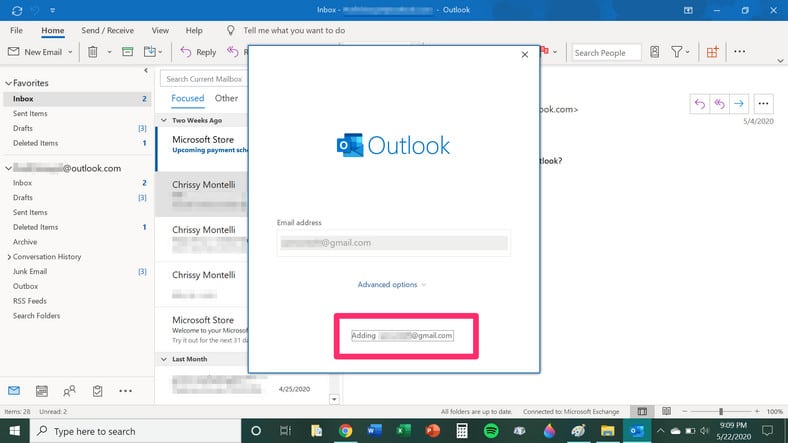This screenshot has height=443, width=788.
Task: Click Reply All icon in reading pane
Action: pyautogui.click(x=719, y=104)
